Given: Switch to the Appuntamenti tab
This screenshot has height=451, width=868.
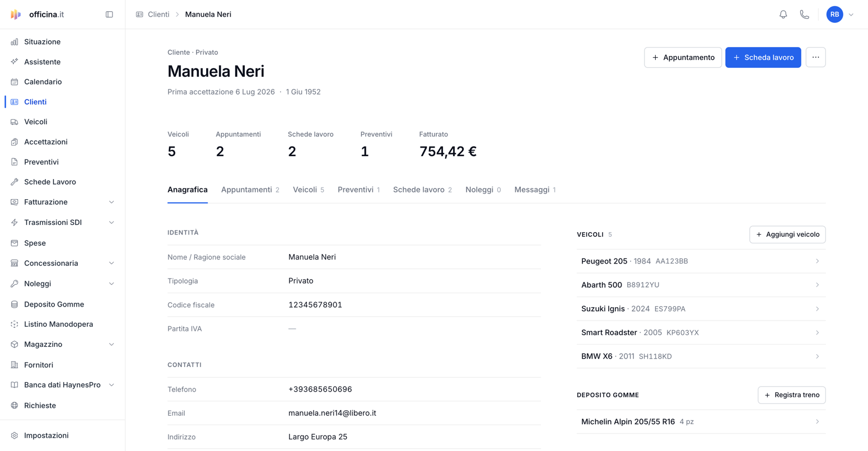Looking at the screenshot, I should click(x=250, y=190).
